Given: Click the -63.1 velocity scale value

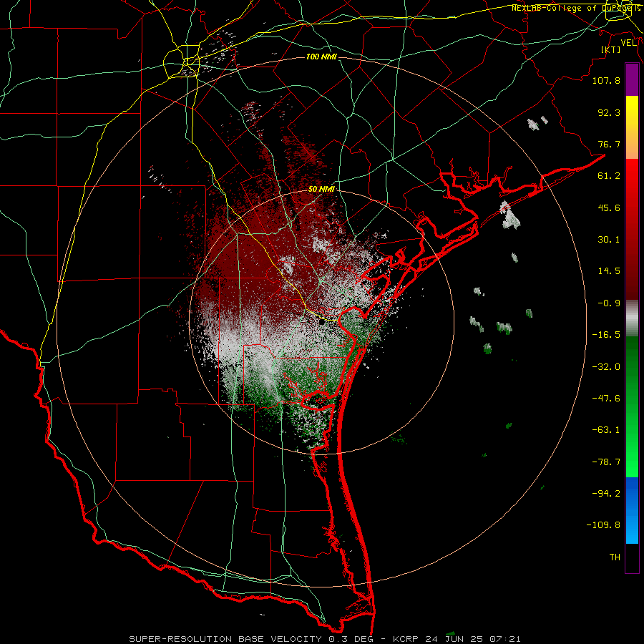Looking at the screenshot, I should click(x=606, y=430).
